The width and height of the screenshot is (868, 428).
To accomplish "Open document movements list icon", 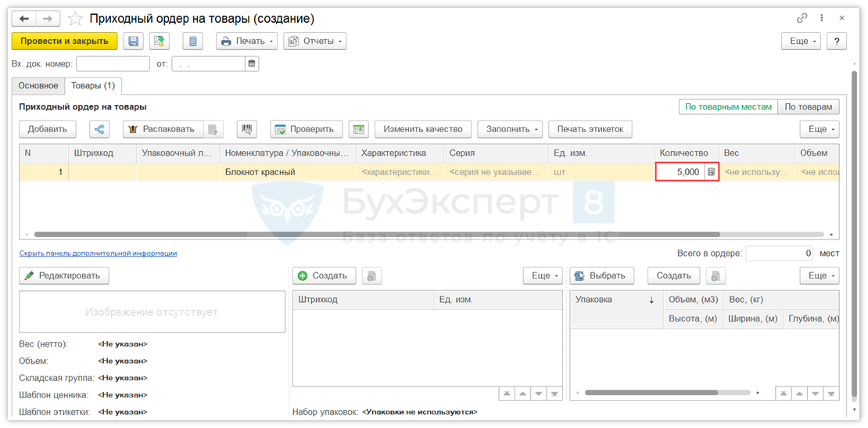I will (x=192, y=41).
